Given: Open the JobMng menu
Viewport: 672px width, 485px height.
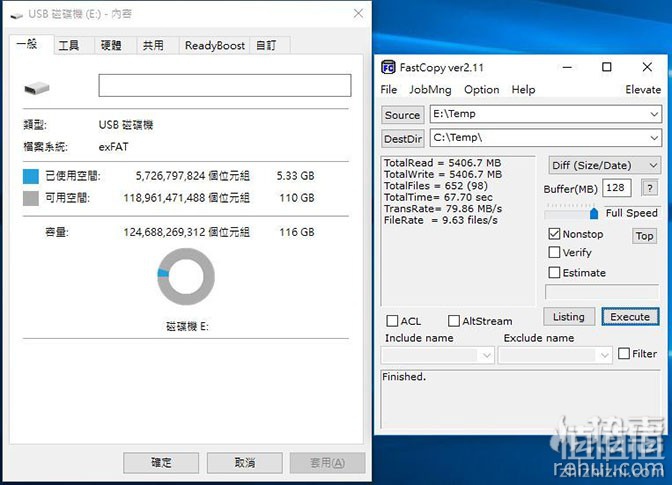Looking at the screenshot, I should [430, 90].
